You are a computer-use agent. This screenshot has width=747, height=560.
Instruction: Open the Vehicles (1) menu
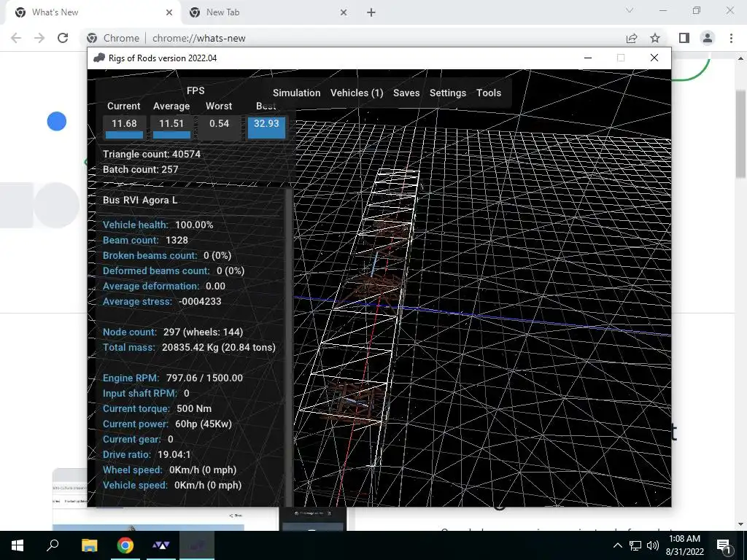click(357, 93)
